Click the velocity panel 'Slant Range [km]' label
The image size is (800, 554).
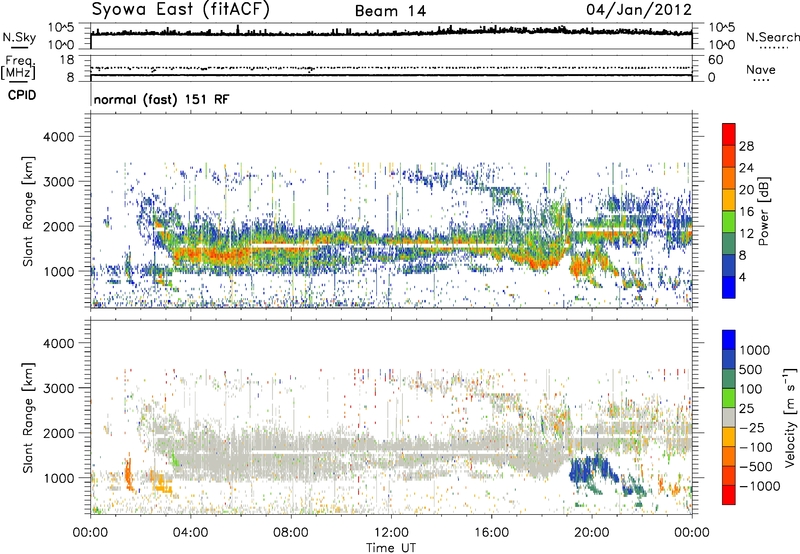pyautogui.click(x=28, y=417)
